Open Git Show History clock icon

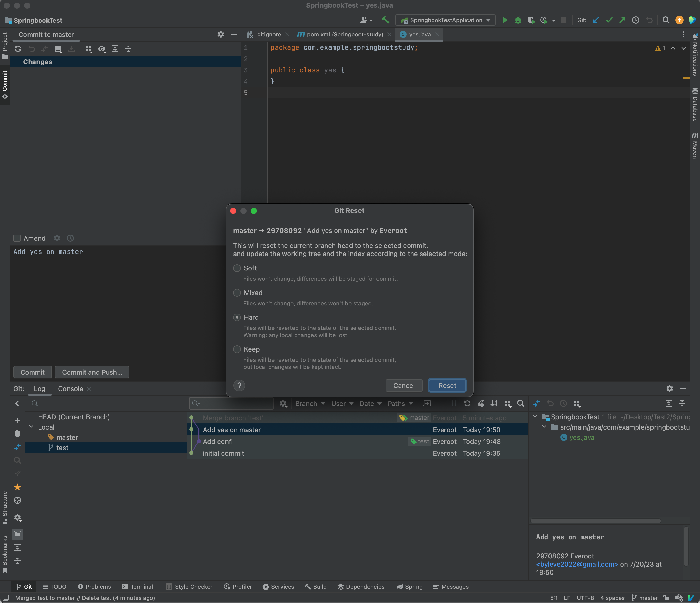point(636,20)
